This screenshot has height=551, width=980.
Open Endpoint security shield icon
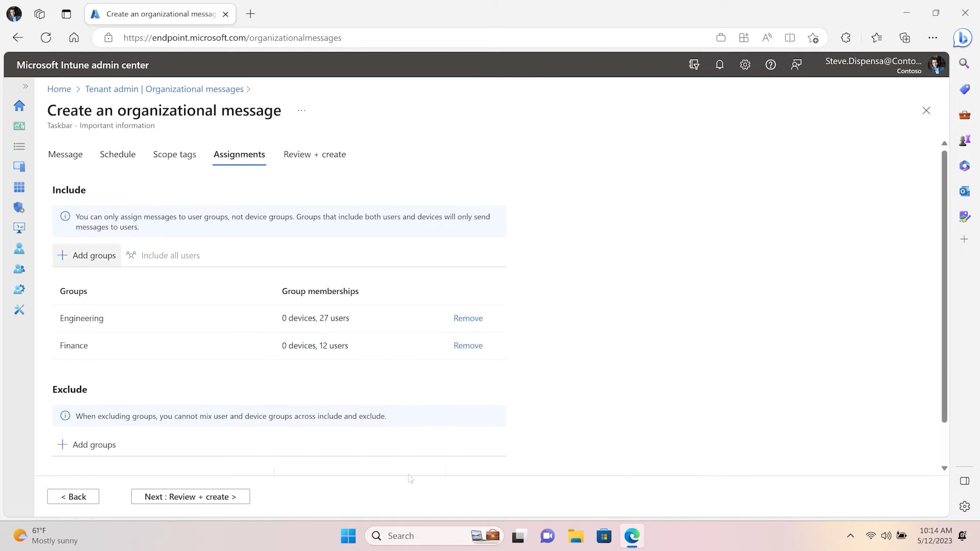pyautogui.click(x=19, y=208)
